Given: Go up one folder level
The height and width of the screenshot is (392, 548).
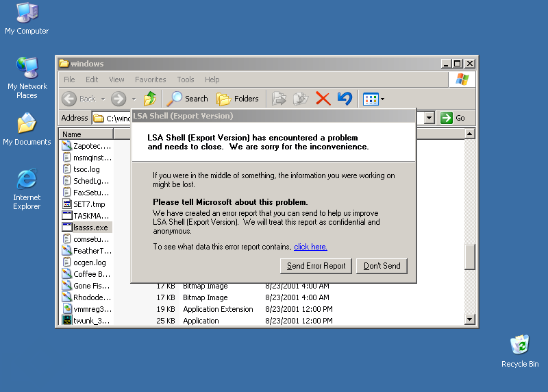Looking at the screenshot, I should click(150, 99).
